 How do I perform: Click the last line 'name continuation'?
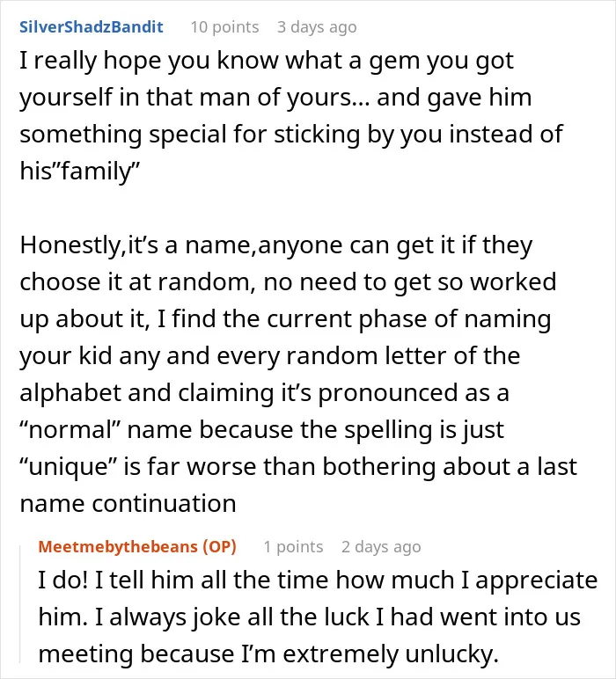pos(128,504)
